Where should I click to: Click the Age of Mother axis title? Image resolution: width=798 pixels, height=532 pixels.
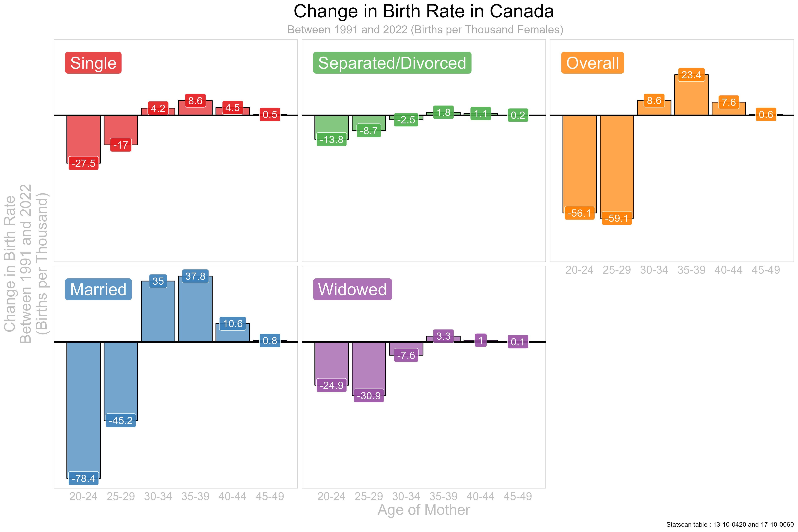click(423, 510)
